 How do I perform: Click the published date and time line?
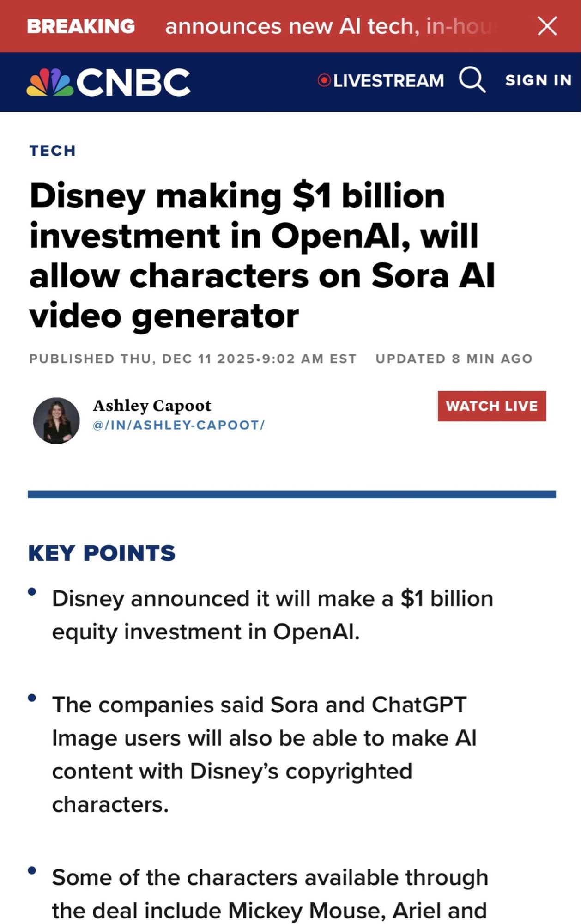click(193, 359)
